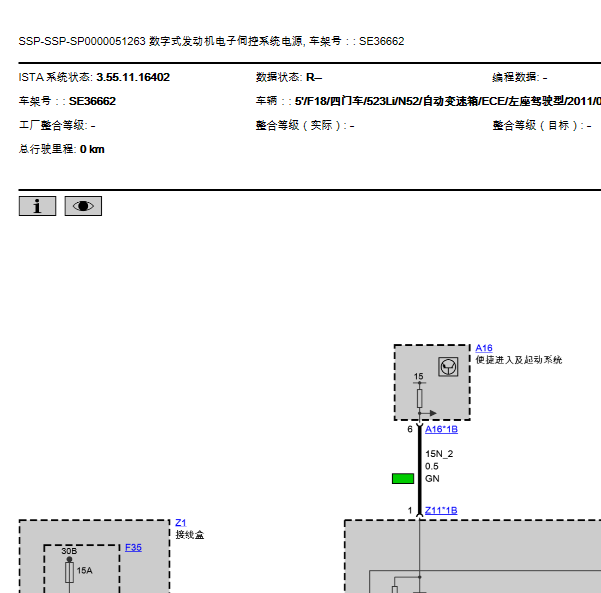601x593 pixels.
Task: Select the vehicle description 5'/F18 text
Action: (448, 101)
